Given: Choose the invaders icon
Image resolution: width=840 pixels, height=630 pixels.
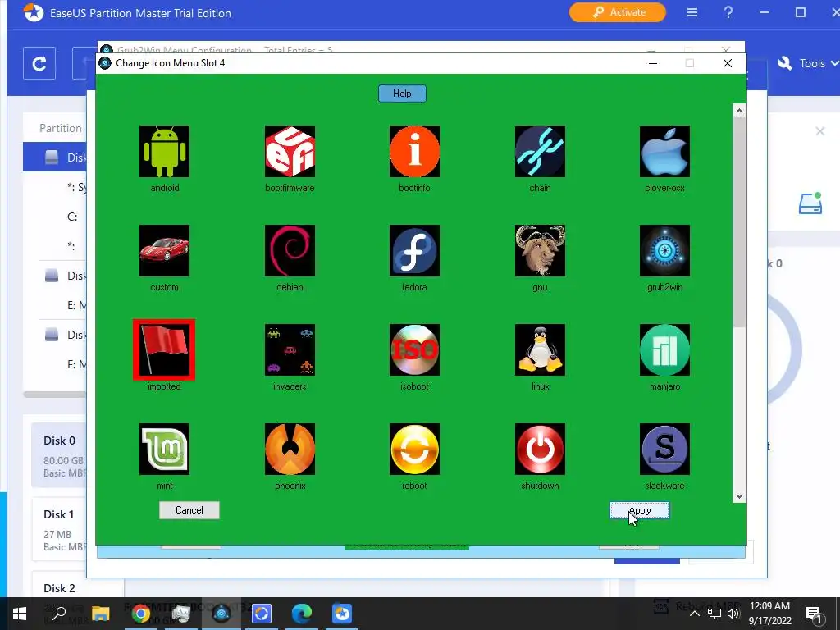Looking at the screenshot, I should pyautogui.click(x=290, y=349).
